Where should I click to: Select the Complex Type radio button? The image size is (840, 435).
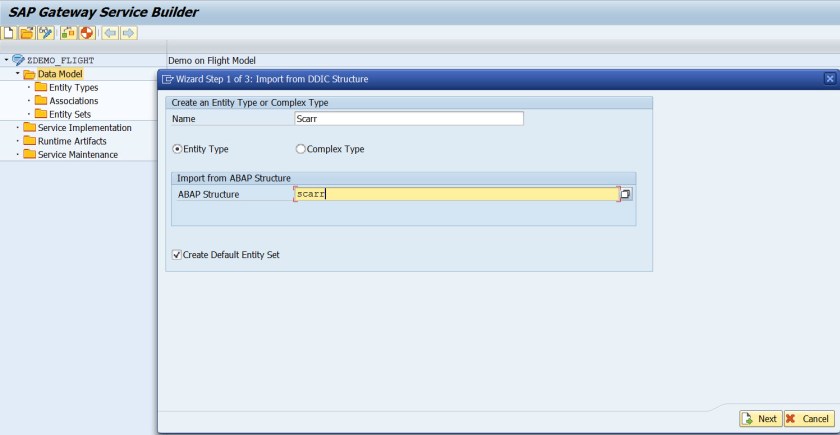pyautogui.click(x=301, y=149)
